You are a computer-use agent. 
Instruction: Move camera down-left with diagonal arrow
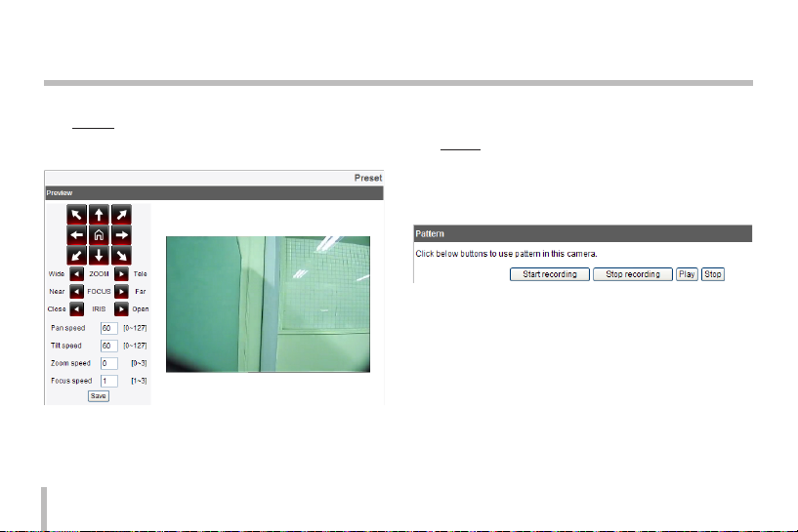76,256
